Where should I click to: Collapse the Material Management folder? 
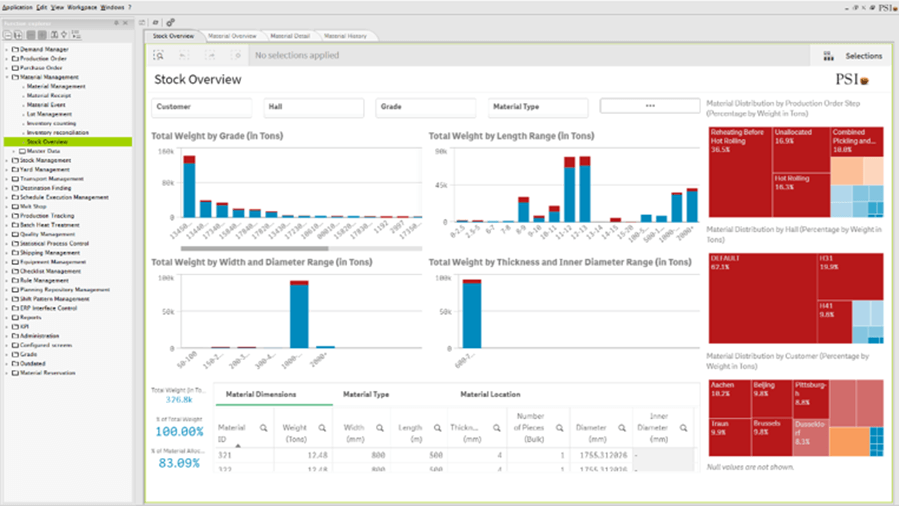[x=6, y=77]
